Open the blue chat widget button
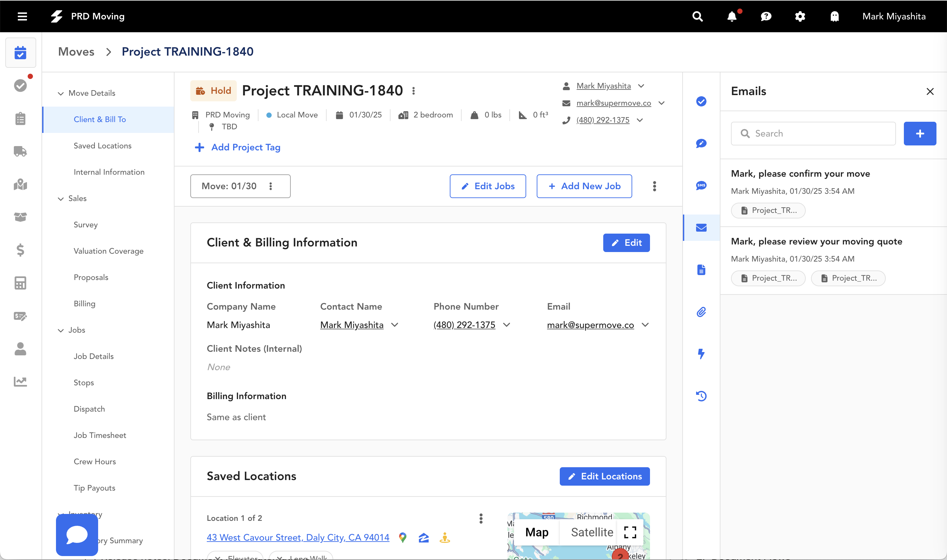This screenshot has height=560, width=947. (77, 535)
